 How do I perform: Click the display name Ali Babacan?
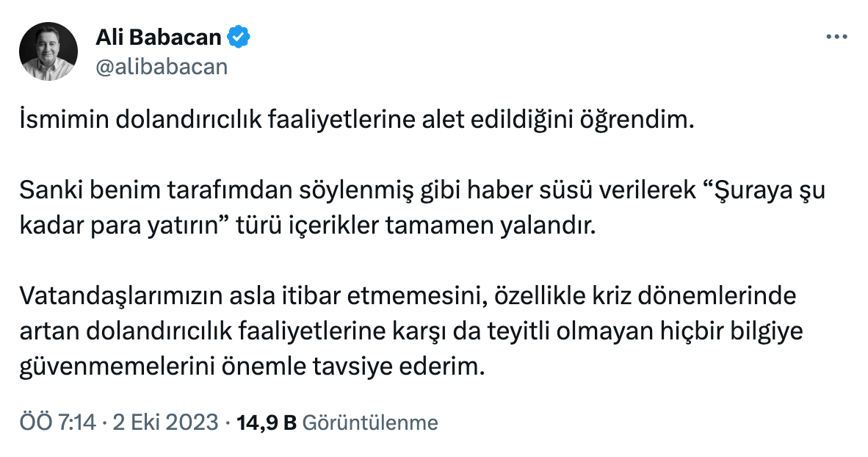click(158, 37)
